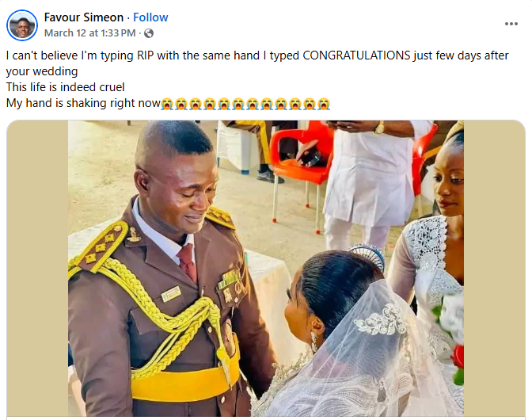Viewport: 532px width, 420px height.
Task: Click the last crying emoji in the post
Action: click(x=324, y=104)
